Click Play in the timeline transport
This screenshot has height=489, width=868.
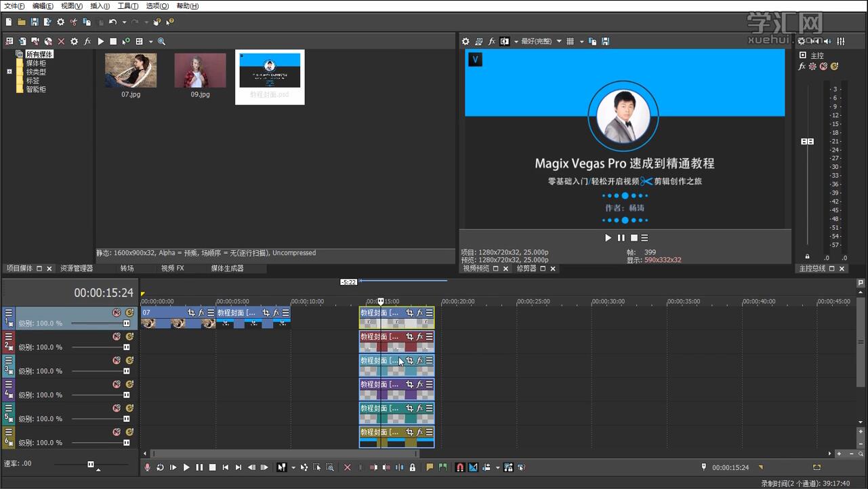tap(186, 467)
